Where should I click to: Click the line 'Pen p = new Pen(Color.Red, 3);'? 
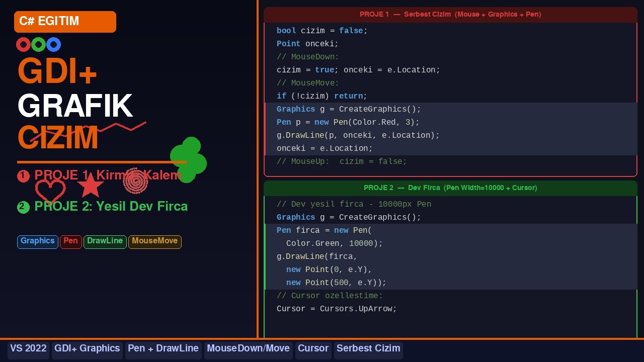point(348,122)
